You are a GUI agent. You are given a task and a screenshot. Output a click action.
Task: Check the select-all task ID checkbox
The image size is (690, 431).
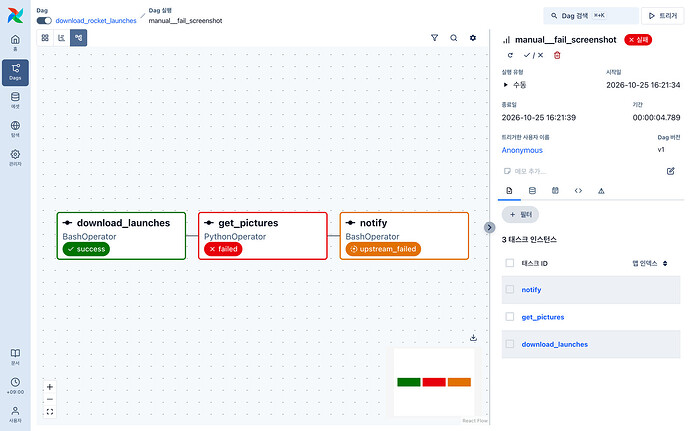click(510, 263)
